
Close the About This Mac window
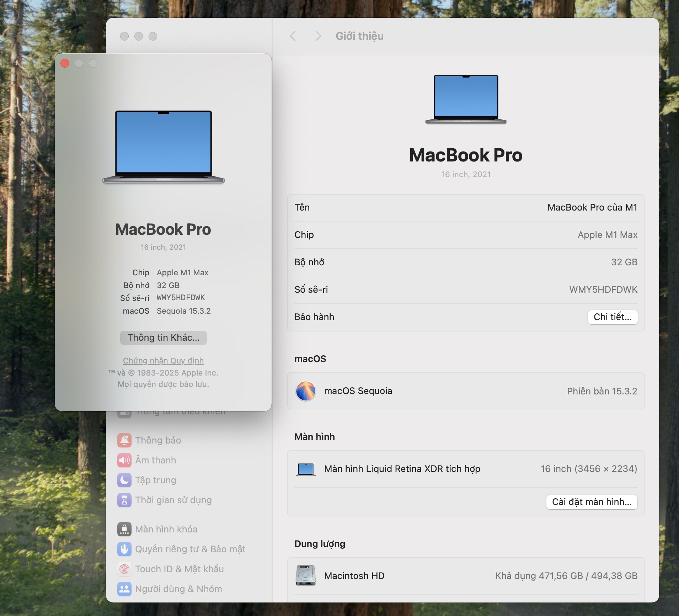click(65, 63)
